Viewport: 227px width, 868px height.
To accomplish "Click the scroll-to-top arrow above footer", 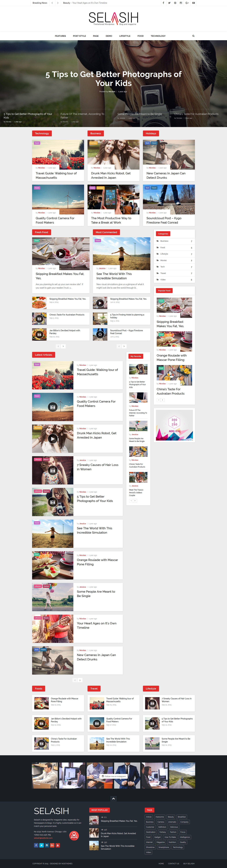I will coord(113,799).
